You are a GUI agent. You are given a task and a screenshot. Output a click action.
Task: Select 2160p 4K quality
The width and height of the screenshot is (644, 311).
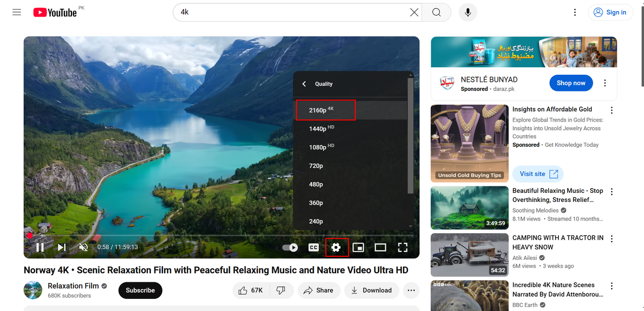[x=350, y=110]
